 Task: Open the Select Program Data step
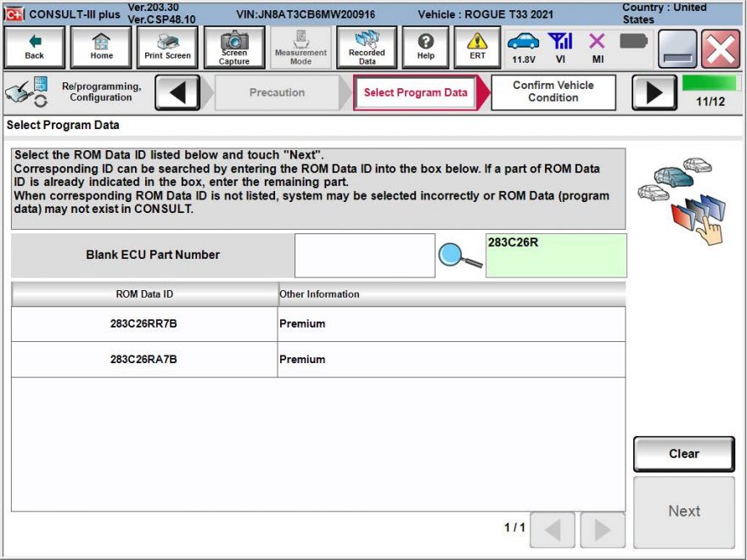414,92
